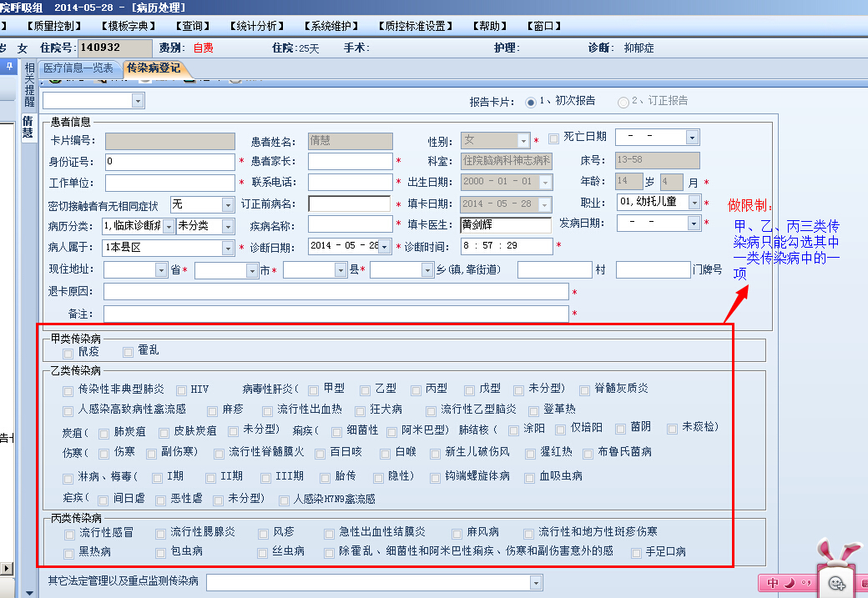Open the 死亡日期 date dropdown
Viewport: 868px width, 598px height.
692,137
